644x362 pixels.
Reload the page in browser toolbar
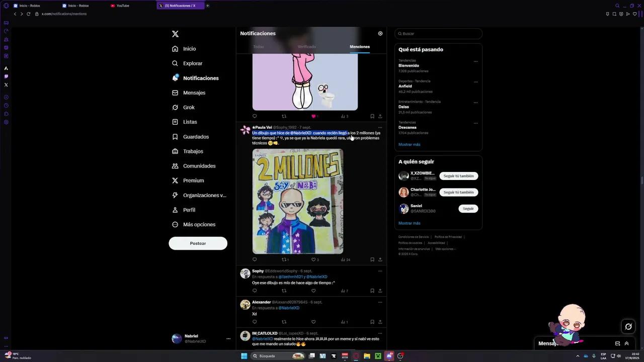click(x=28, y=14)
